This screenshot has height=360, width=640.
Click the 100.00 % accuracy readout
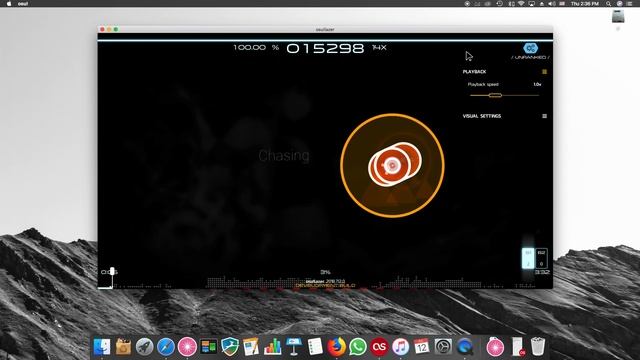pos(256,48)
